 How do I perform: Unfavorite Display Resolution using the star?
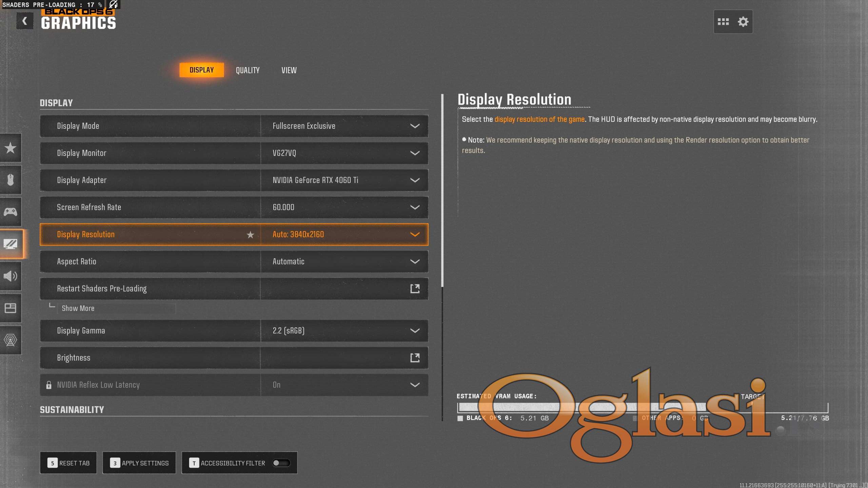click(x=250, y=235)
